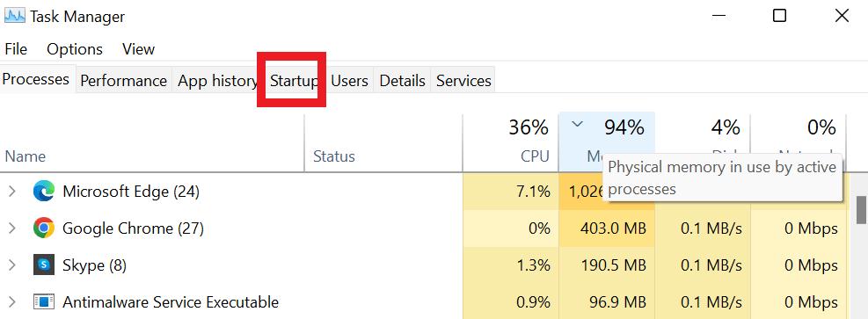Open the Options menu

pyautogui.click(x=75, y=49)
